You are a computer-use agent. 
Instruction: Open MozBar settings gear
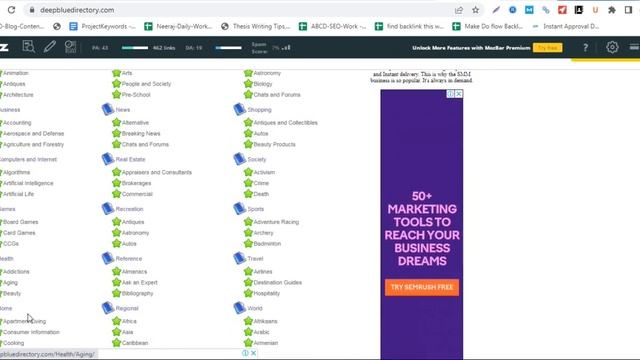point(612,47)
